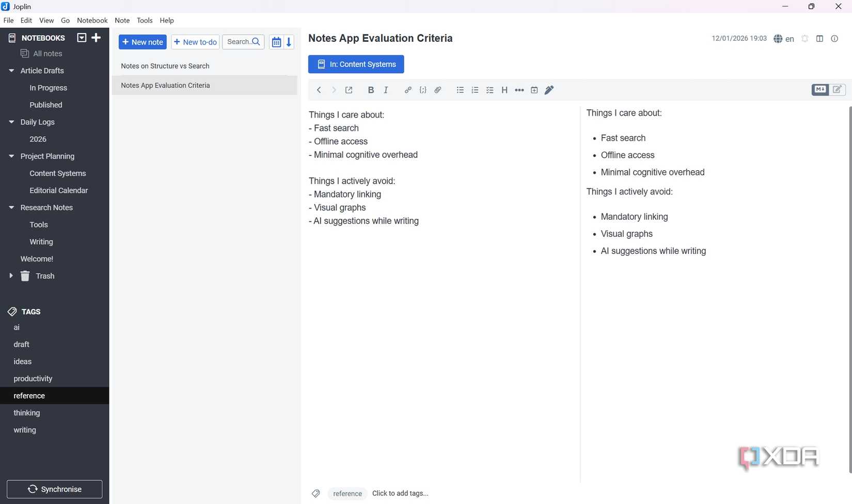Set an alarm with bell icon
Viewport: 852px width, 504px height.
(805, 39)
